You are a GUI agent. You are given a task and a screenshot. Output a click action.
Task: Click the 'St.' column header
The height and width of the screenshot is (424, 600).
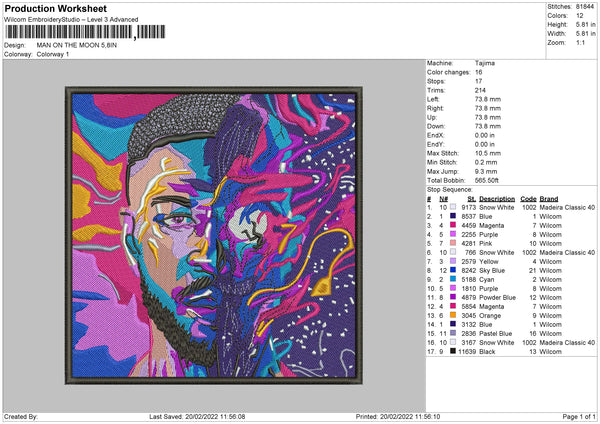[x=472, y=199]
